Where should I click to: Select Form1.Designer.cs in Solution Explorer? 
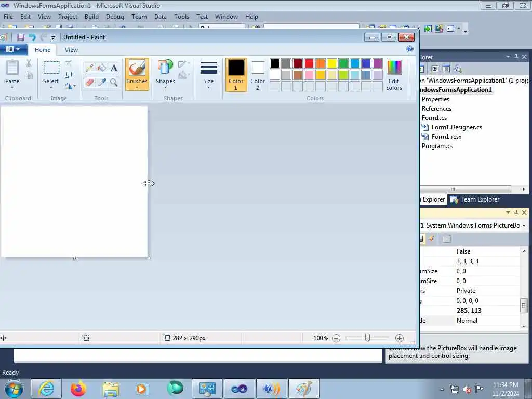[457, 127]
